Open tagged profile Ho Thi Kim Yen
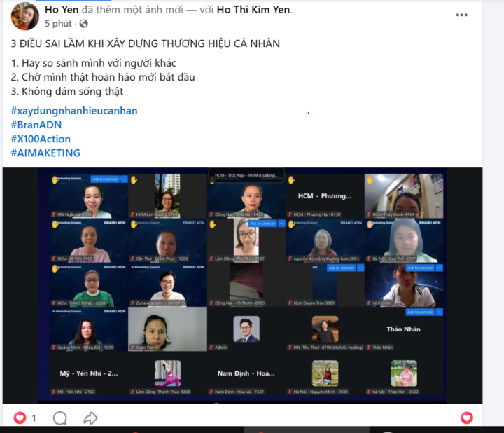 click(x=253, y=10)
